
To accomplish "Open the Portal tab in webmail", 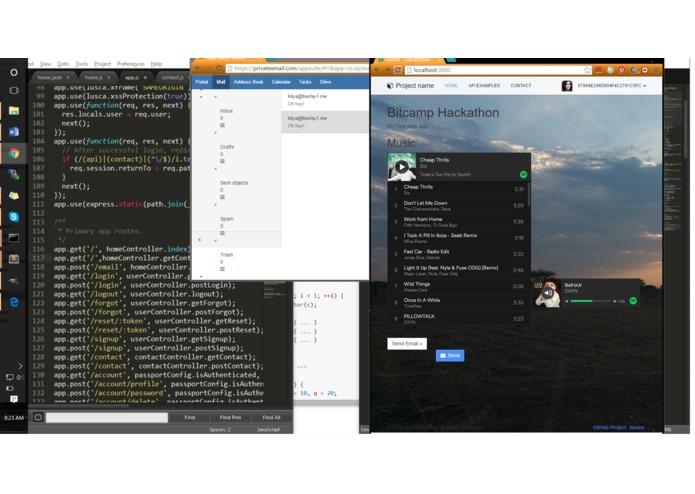I will pos(202,82).
